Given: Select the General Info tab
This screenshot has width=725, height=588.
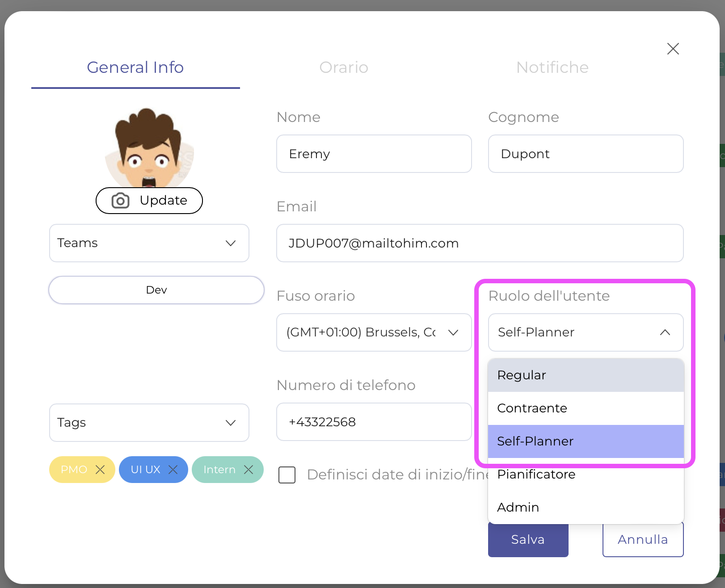Looking at the screenshot, I should (135, 67).
